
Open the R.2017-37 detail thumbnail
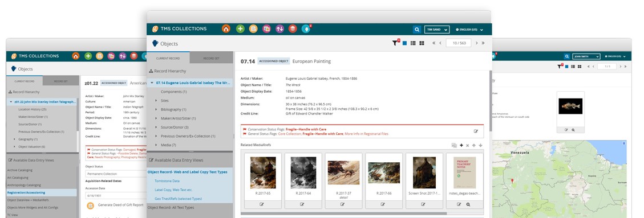tap(343, 172)
